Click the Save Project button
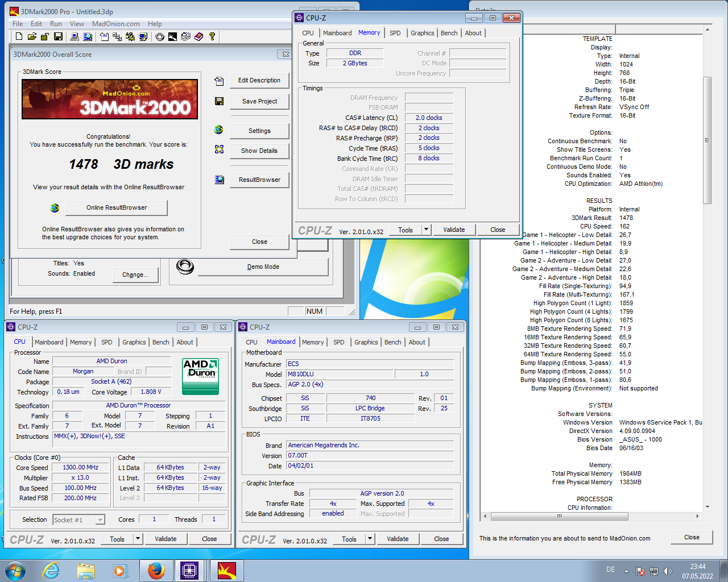728x582 pixels. (x=259, y=101)
